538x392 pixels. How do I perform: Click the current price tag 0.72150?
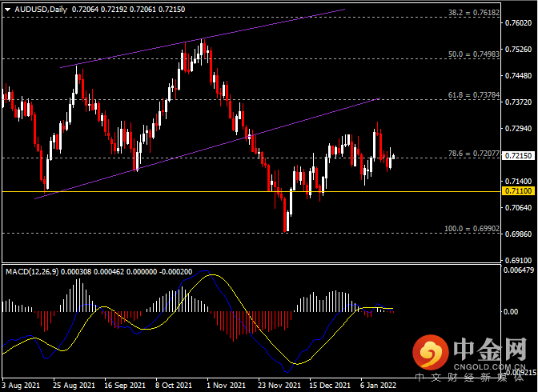518,156
